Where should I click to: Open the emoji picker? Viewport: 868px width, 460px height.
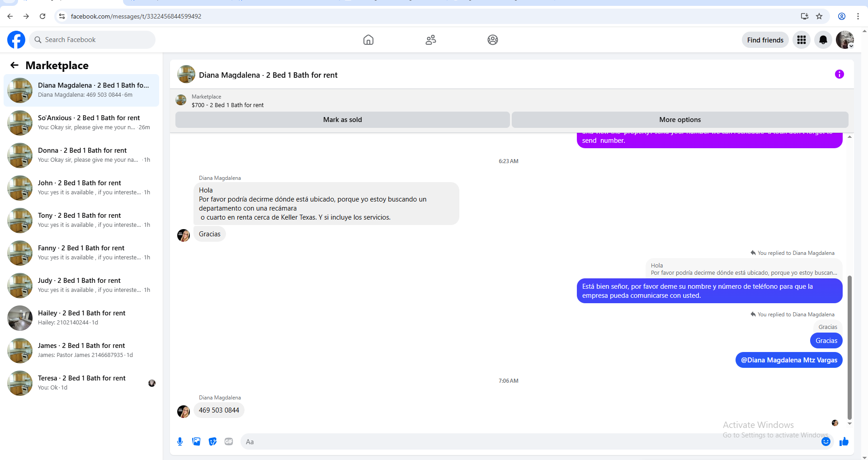pos(826,441)
